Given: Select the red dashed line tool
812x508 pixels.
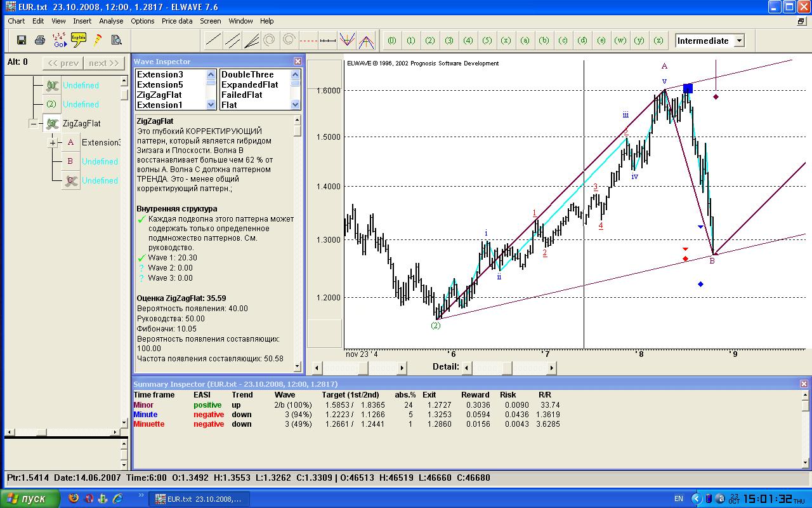Looking at the screenshot, I should tap(308, 41).
